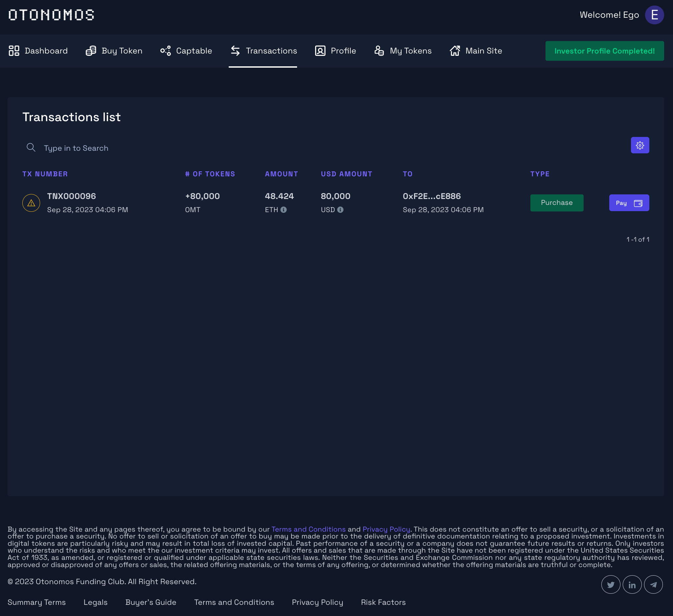Click the 1 -1 of 1 pagination text
Image resolution: width=673 pixels, height=616 pixels.
(x=637, y=239)
